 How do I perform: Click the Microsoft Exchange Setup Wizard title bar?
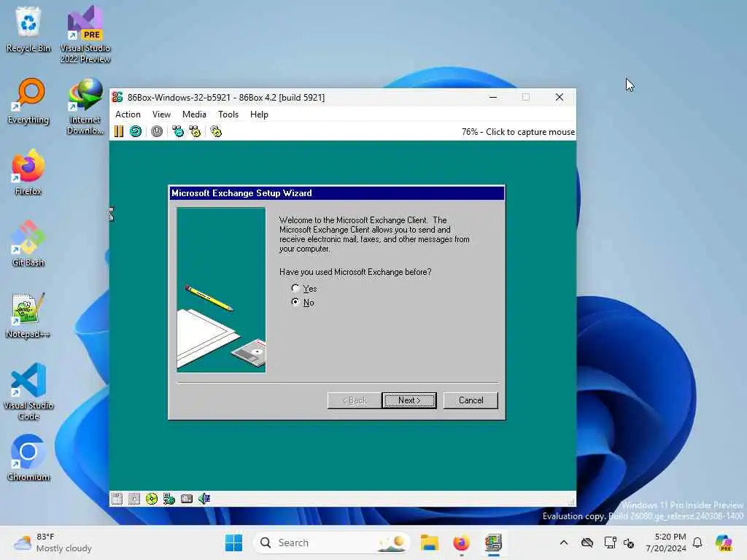pos(337,192)
